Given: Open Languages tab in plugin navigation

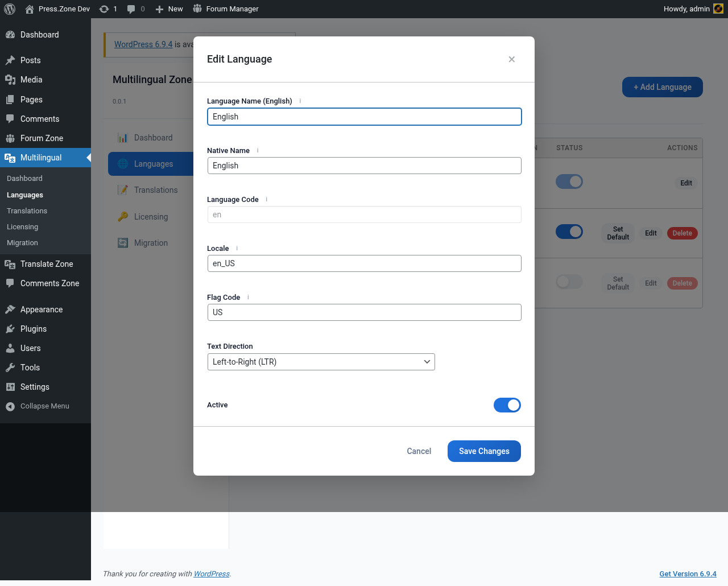Looking at the screenshot, I should pos(151,164).
